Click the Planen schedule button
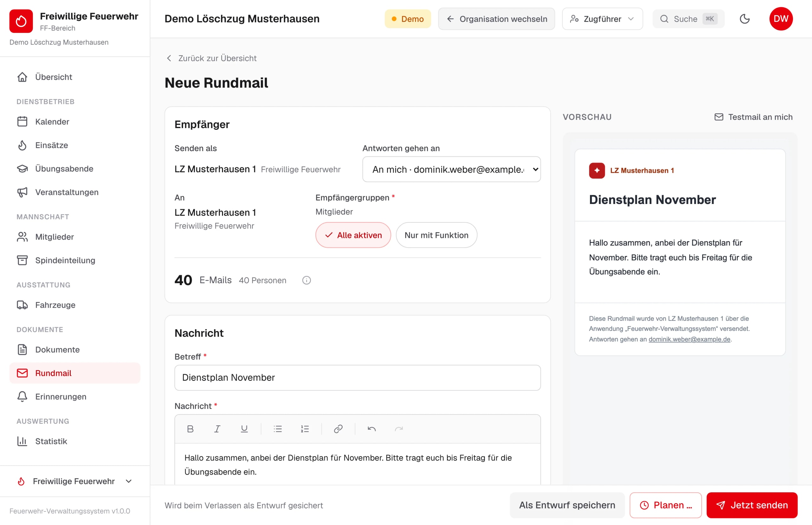Viewport: 812px width, 525px height. [665, 505]
